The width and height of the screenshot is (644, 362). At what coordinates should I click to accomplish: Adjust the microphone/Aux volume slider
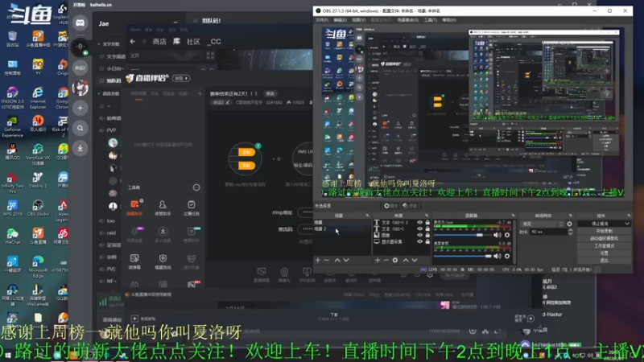(x=462, y=235)
